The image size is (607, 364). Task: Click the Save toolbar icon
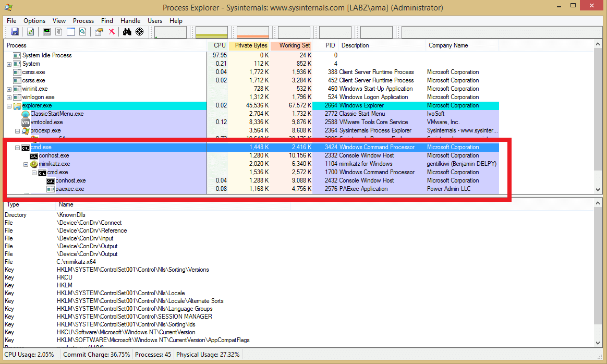(x=15, y=32)
